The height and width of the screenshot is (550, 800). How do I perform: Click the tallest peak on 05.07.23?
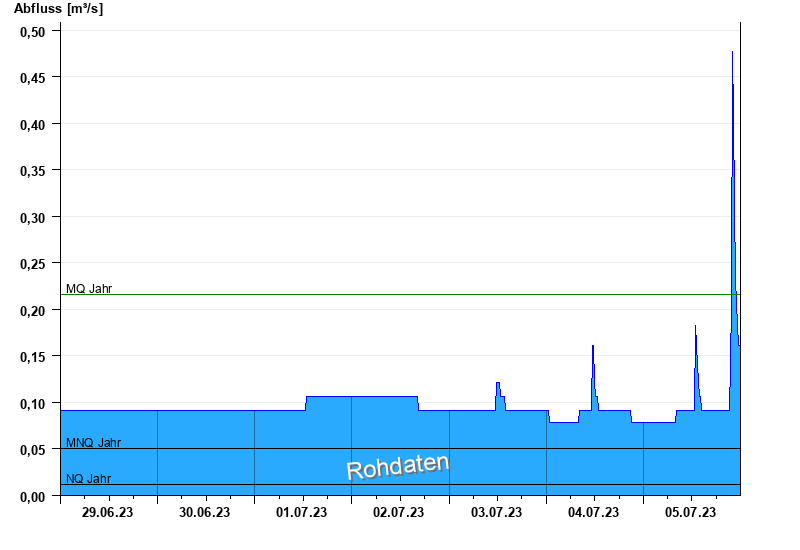click(x=733, y=52)
